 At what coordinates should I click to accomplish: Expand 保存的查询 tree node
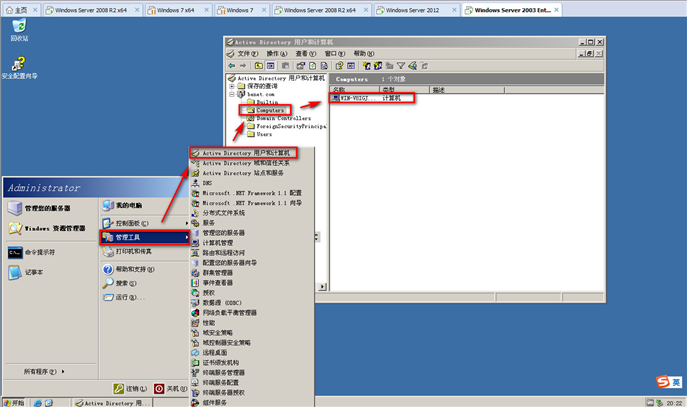pyautogui.click(x=232, y=86)
